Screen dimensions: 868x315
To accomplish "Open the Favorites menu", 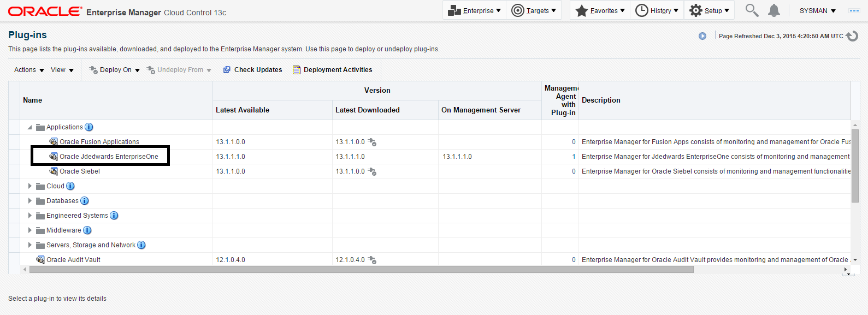I will tap(600, 10).
